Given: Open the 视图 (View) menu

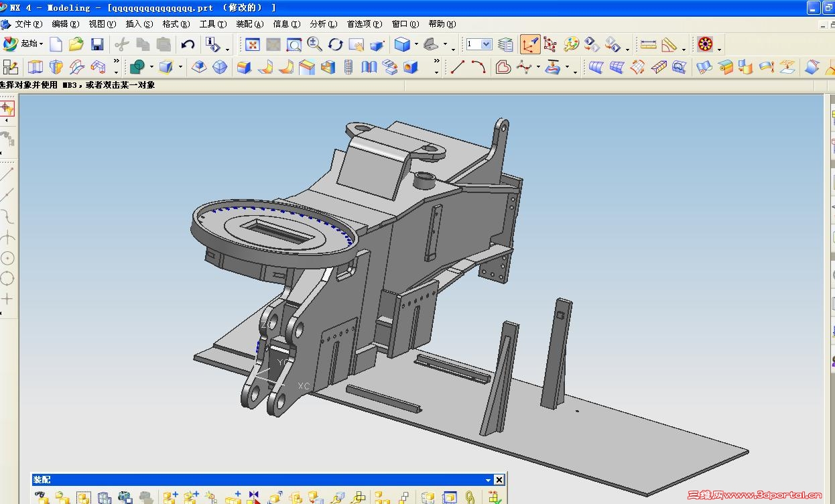Looking at the screenshot, I should (x=103, y=24).
